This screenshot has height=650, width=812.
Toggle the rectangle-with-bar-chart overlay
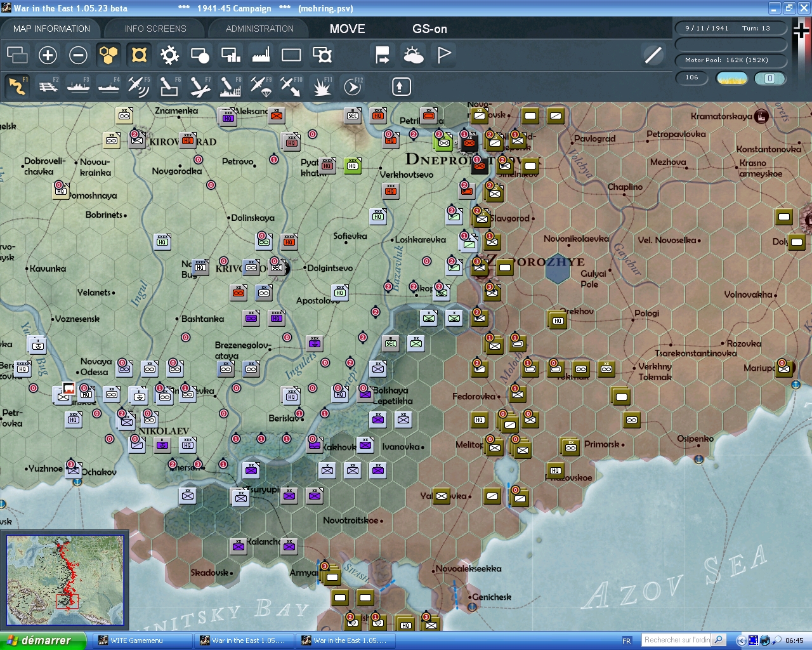(230, 55)
